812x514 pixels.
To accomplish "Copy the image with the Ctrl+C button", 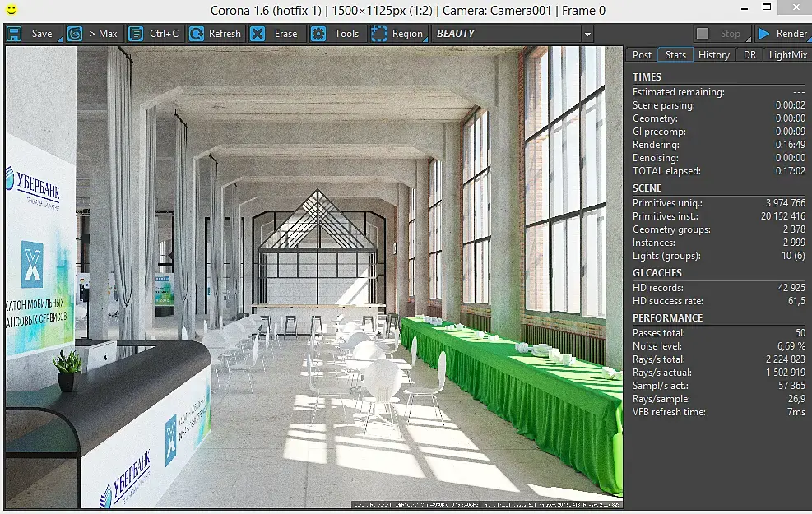I will click(x=155, y=35).
